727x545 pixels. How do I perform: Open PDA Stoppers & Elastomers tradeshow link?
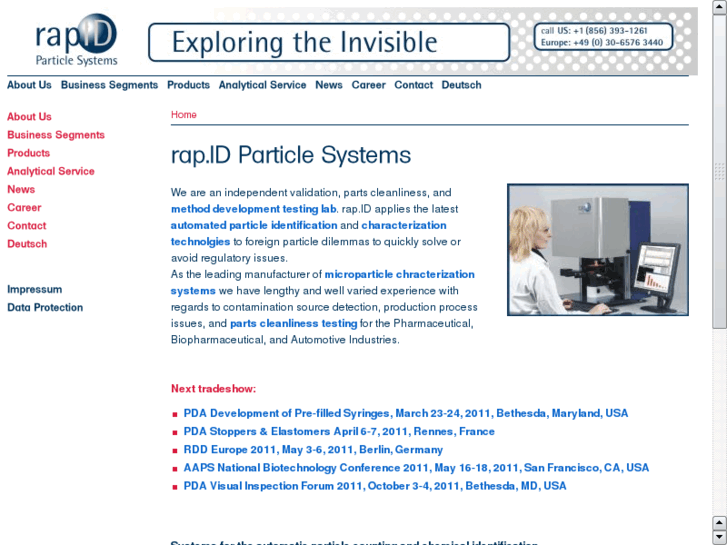click(x=339, y=431)
